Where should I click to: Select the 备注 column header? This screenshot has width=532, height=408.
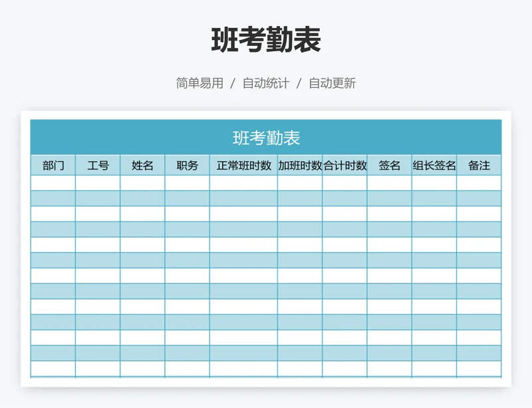(x=479, y=166)
